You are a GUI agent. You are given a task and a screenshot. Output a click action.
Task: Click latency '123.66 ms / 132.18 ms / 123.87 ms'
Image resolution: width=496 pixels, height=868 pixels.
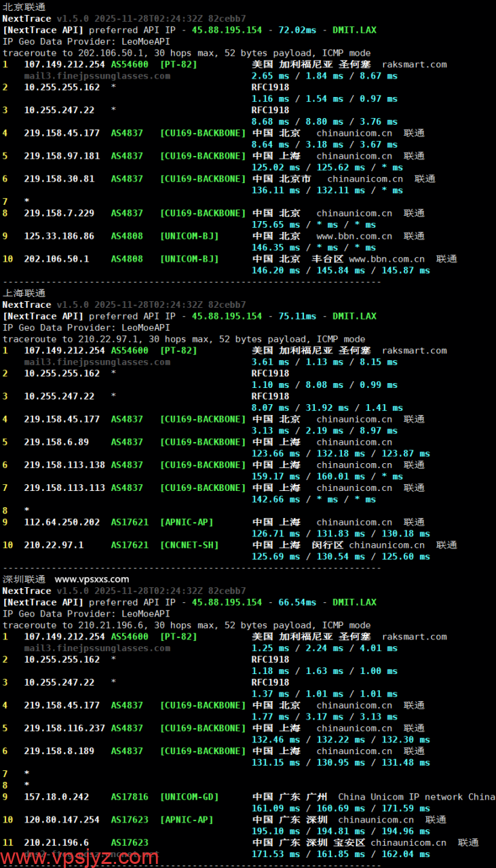[341, 454]
